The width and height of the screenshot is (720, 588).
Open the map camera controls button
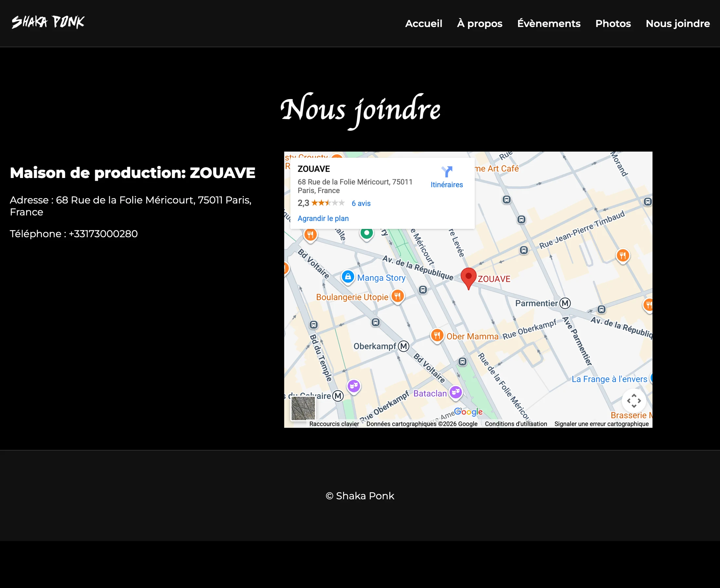(634, 401)
